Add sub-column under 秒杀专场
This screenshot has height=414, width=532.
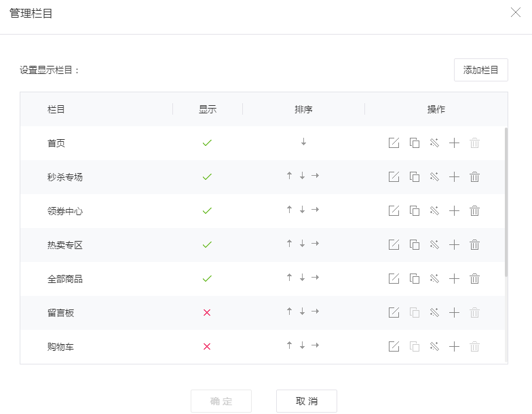click(454, 176)
